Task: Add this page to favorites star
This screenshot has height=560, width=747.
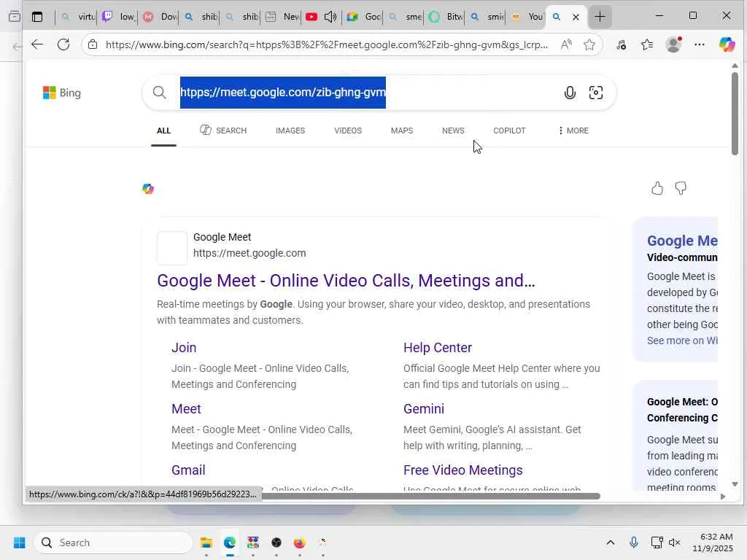Action: tap(589, 44)
